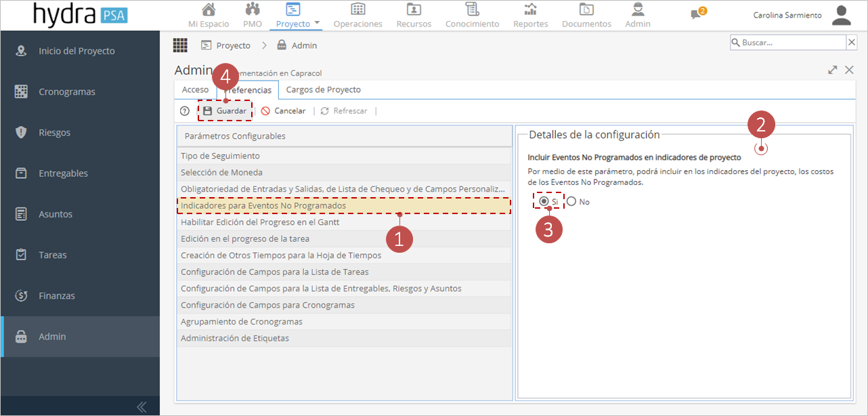Image resolution: width=868 pixels, height=416 pixels.
Task: Expand the Admin panel to full view
Action: 832,70
